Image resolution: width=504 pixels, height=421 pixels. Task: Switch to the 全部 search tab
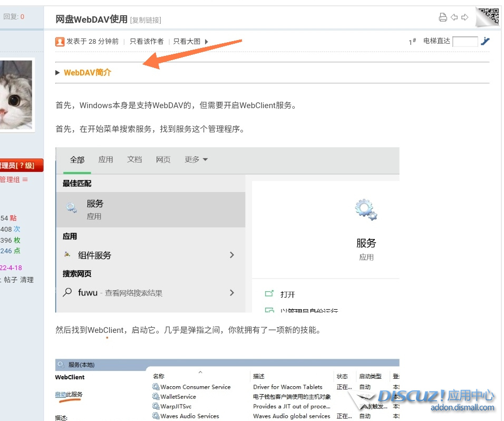pos(77,160)
